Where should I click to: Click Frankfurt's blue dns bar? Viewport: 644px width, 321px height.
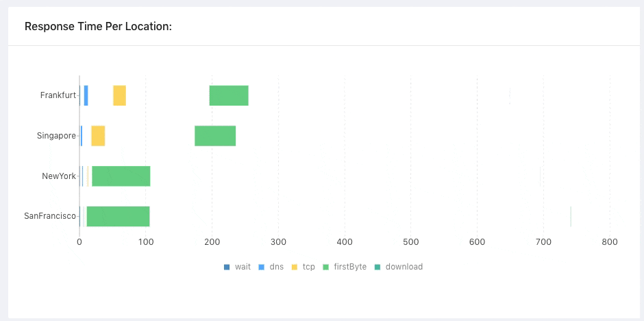(86, 96)
